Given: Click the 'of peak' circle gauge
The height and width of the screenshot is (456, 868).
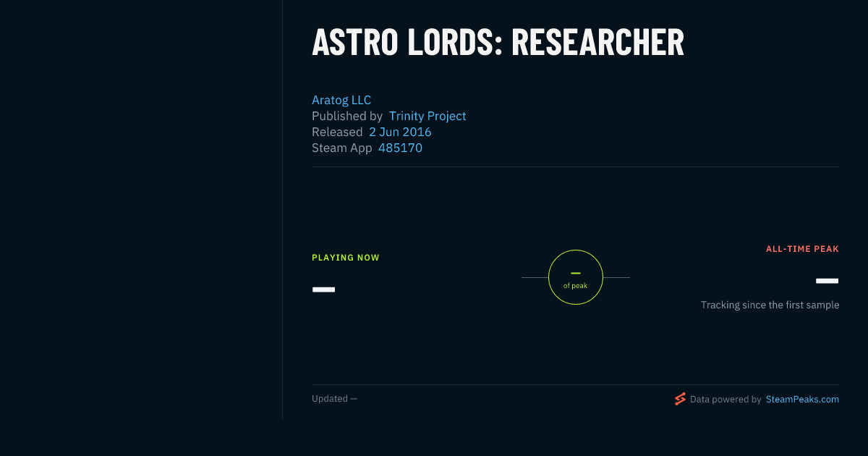Looking at the screenshot, I should pos(576,277).
